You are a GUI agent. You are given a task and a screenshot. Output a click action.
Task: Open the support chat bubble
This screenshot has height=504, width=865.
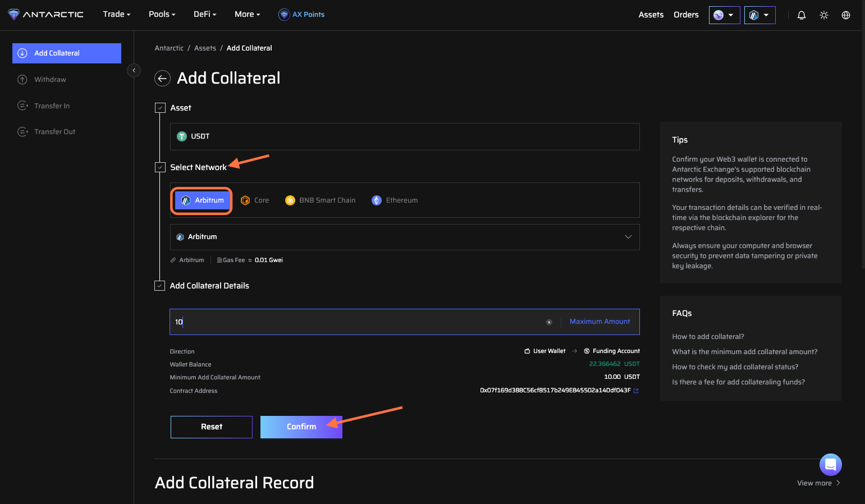pyautogui.click(x=831, y=465)
